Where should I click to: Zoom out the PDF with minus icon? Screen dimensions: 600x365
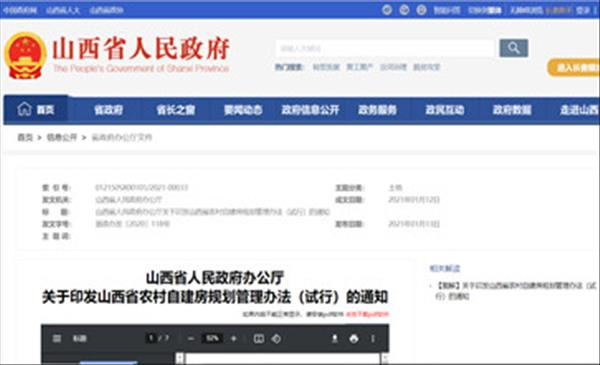191,338
